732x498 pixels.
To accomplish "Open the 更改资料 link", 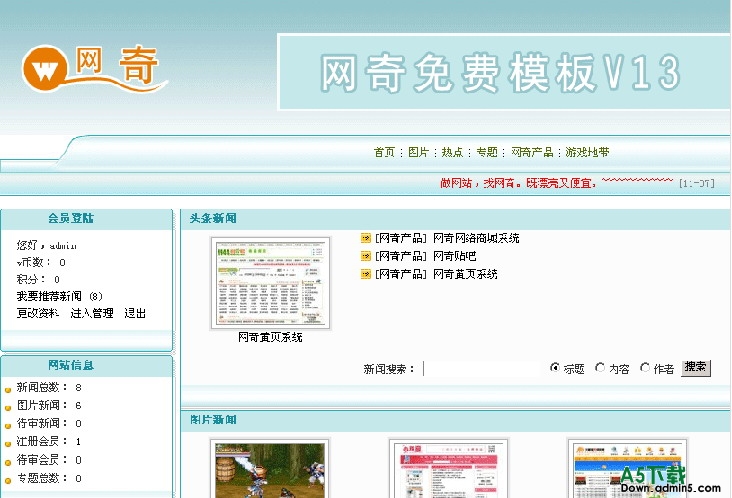I will tap(37, 313).
